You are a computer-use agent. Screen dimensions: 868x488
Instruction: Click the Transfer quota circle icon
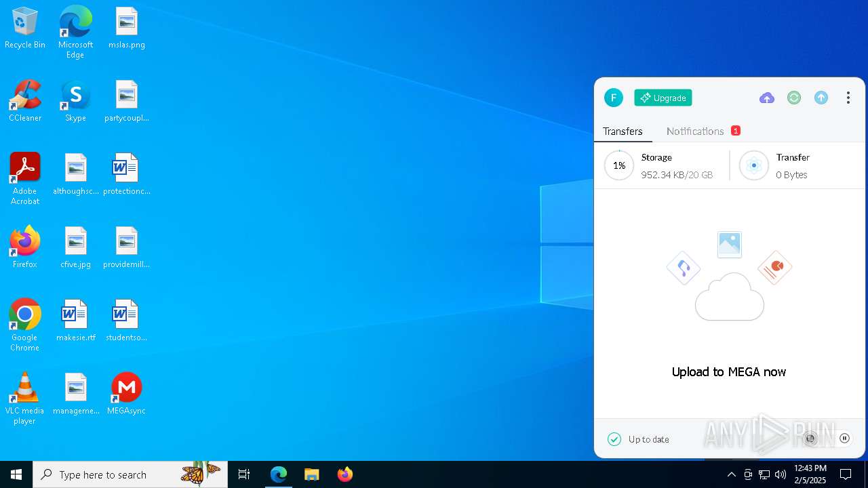(x=753, y=165)
